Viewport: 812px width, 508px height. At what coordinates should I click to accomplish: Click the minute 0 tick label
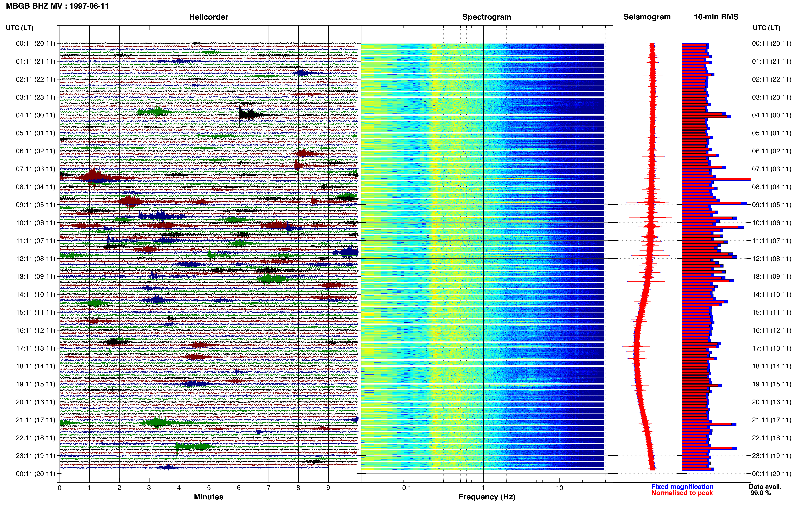pos(59,488)
